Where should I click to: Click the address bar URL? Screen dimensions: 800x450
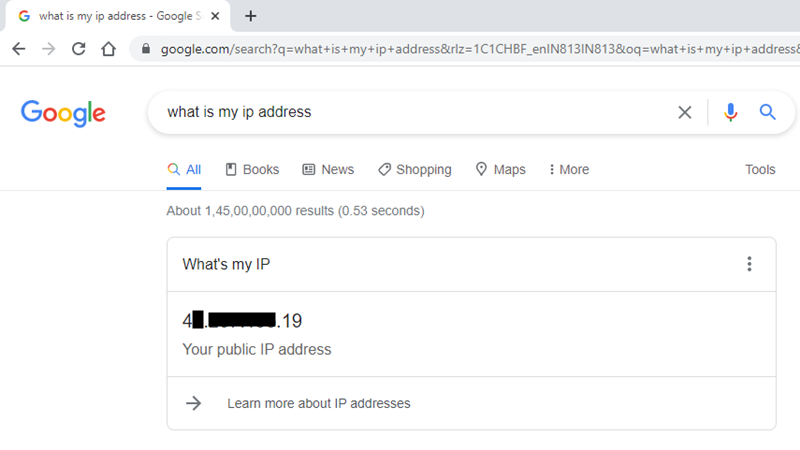[480, 49]
